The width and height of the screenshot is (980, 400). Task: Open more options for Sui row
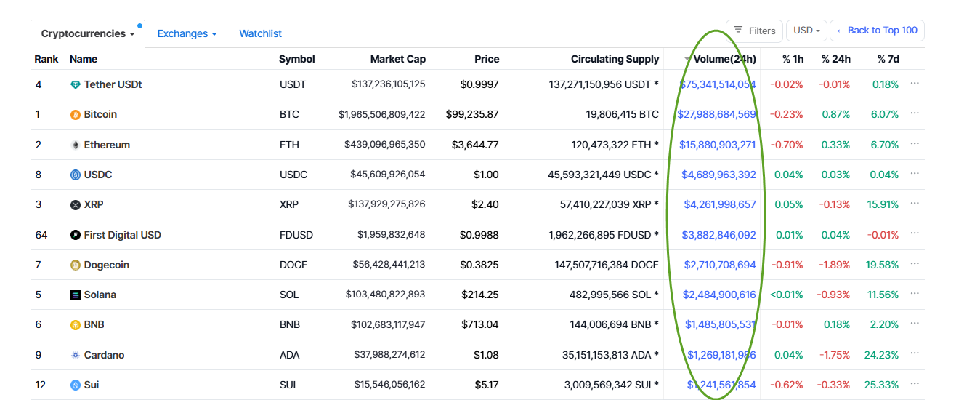(x=915, y=384)
